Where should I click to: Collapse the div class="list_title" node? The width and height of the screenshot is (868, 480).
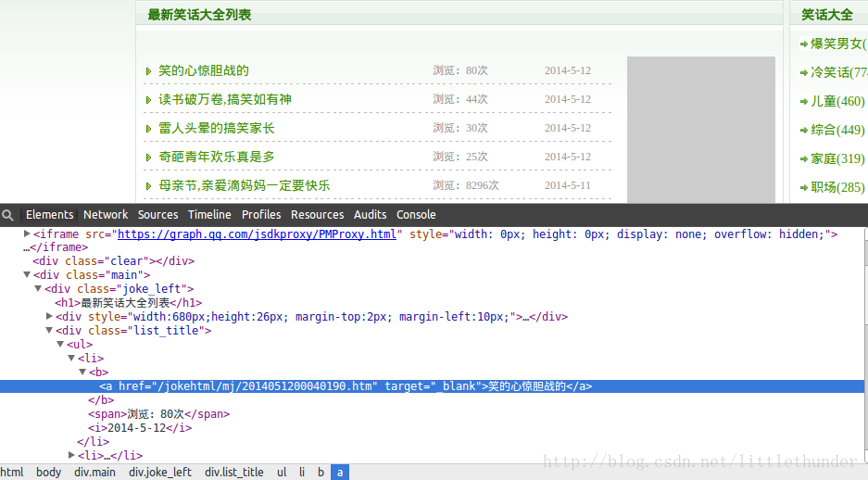[49, 330]
